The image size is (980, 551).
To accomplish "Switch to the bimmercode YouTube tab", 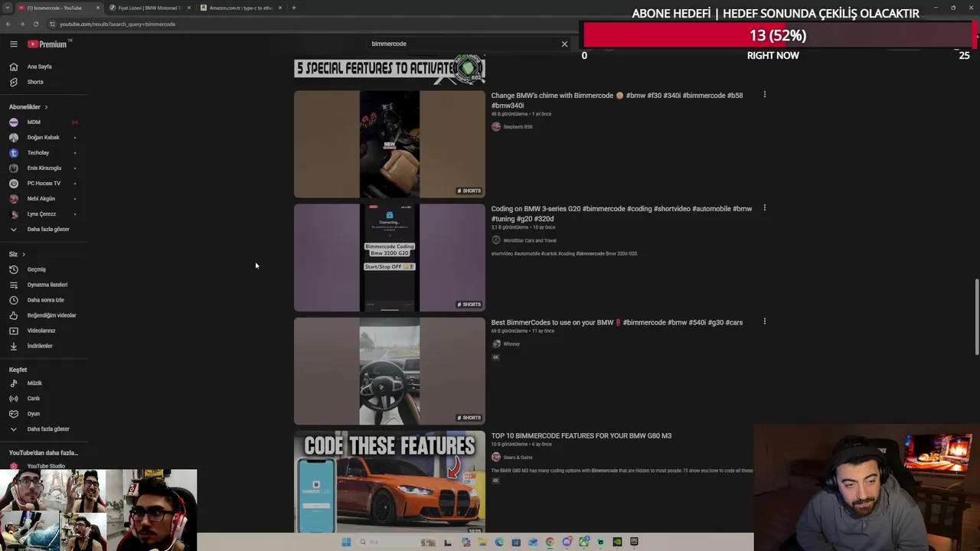I will [x=57, y=8].
